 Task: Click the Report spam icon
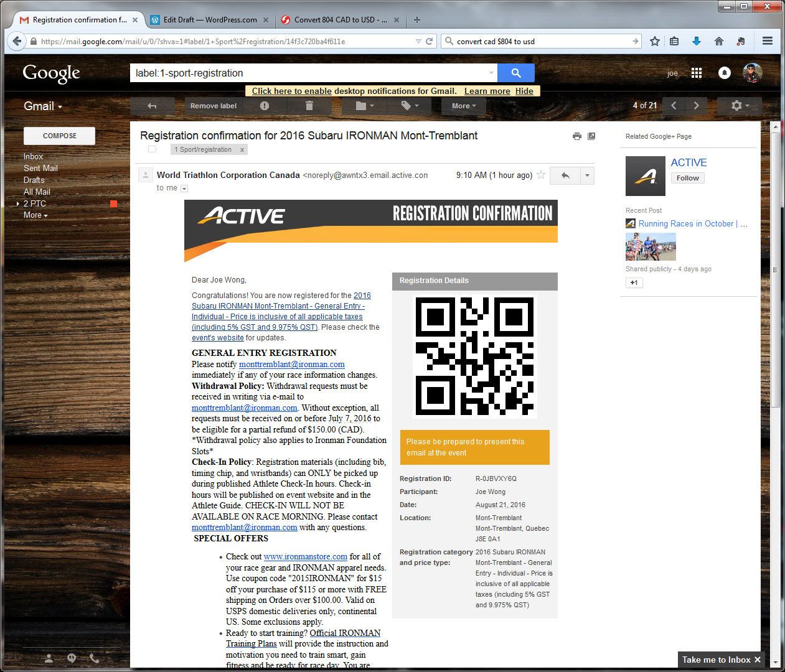point(265,106)
